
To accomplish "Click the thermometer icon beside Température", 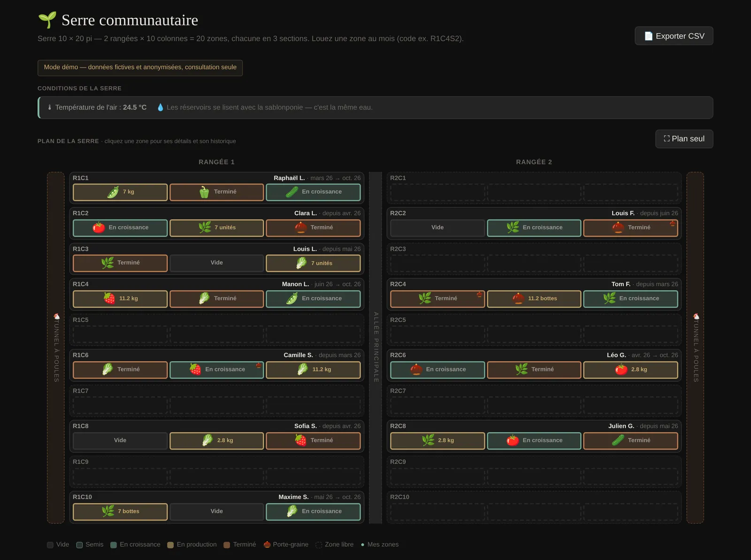I will coord(50,107).
